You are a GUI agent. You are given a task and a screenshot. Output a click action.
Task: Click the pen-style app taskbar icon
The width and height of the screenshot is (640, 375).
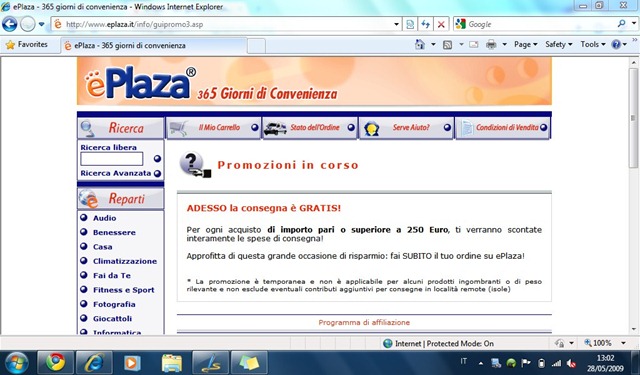[210, 362]
